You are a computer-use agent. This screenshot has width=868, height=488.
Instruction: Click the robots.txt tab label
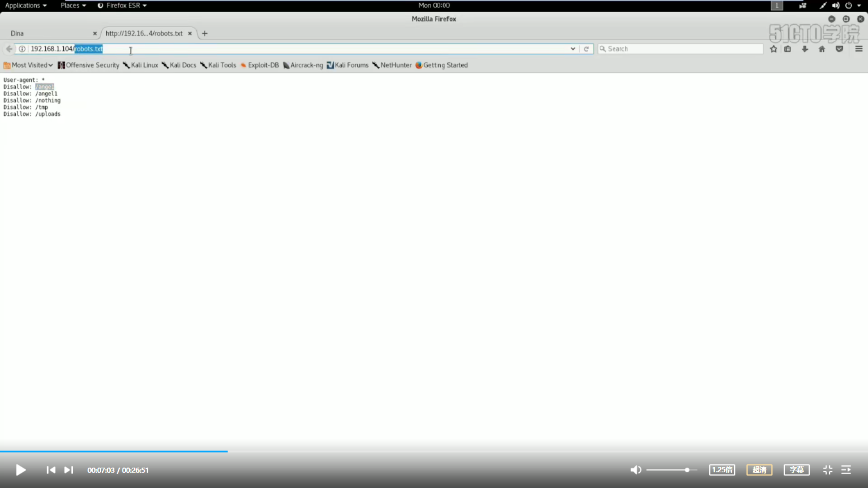pos(144,33)
